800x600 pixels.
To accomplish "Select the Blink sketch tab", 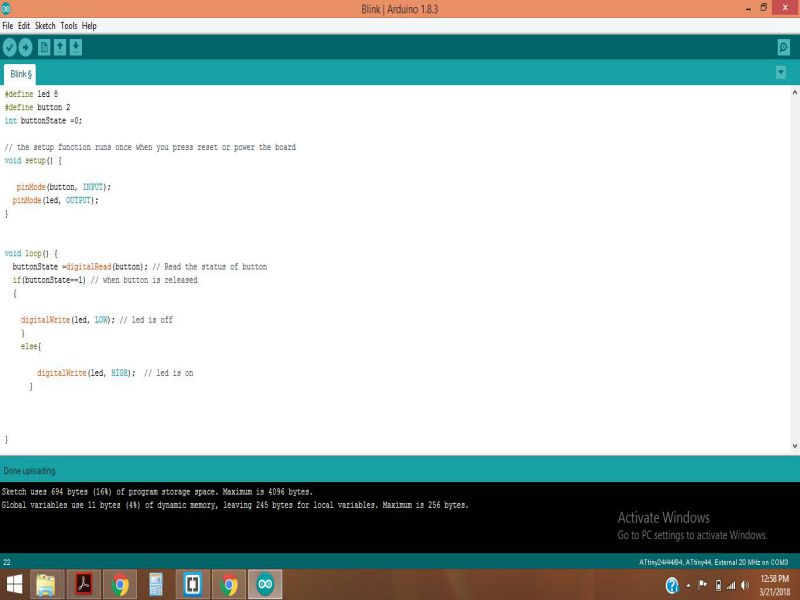I will (x=20, y=74).
